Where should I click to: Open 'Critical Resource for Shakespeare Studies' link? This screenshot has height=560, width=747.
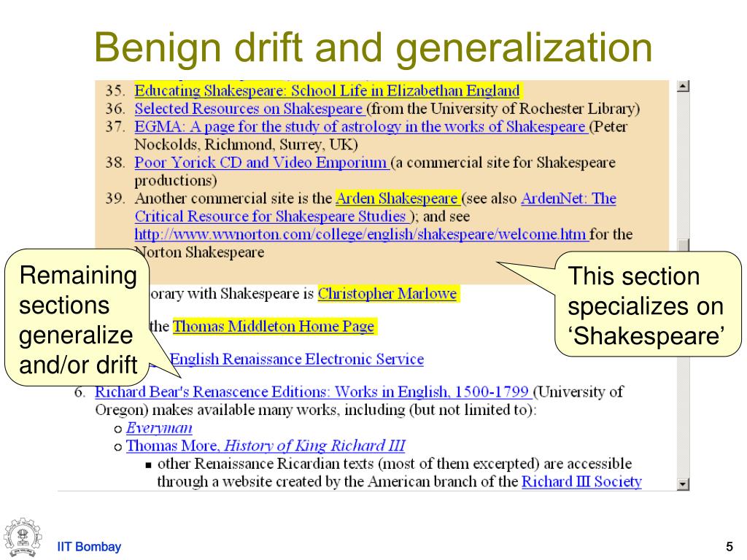(x=271, y=216)
